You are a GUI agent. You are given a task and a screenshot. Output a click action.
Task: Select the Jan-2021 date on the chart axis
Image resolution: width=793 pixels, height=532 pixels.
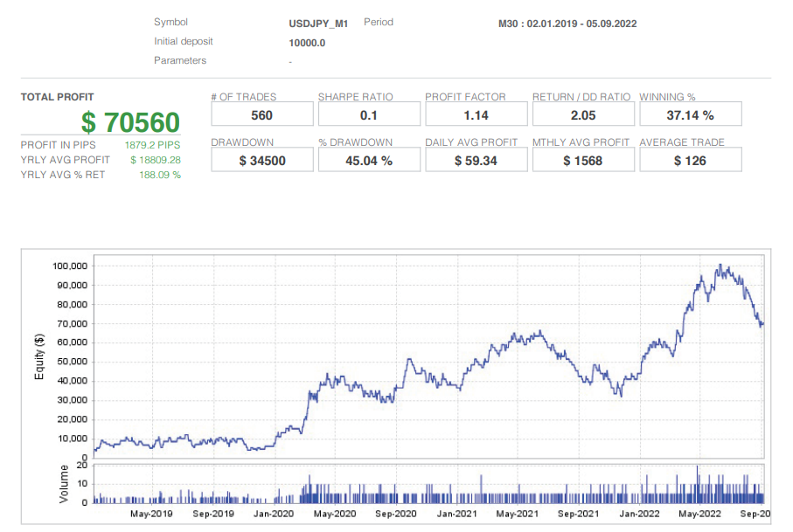point(456,514)
